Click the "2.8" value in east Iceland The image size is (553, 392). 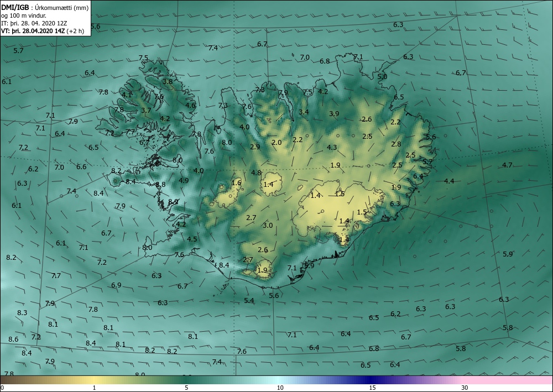coord(396,144)
